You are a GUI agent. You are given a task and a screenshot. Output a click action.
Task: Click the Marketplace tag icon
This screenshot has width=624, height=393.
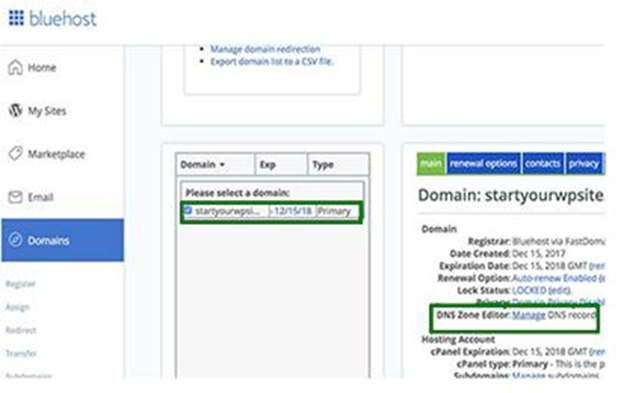click(15, 154)
